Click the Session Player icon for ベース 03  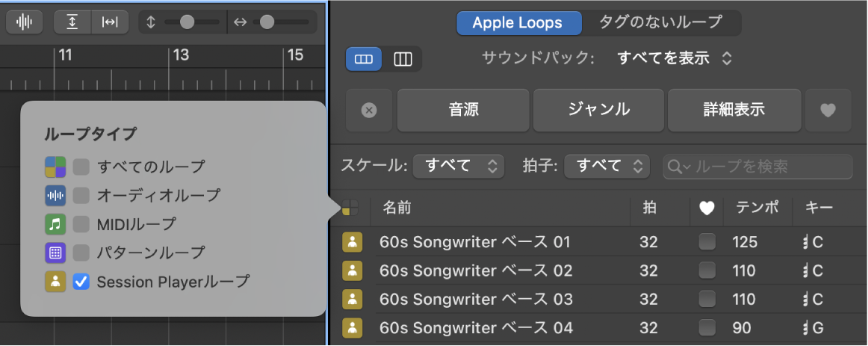[x=353, y=300]
